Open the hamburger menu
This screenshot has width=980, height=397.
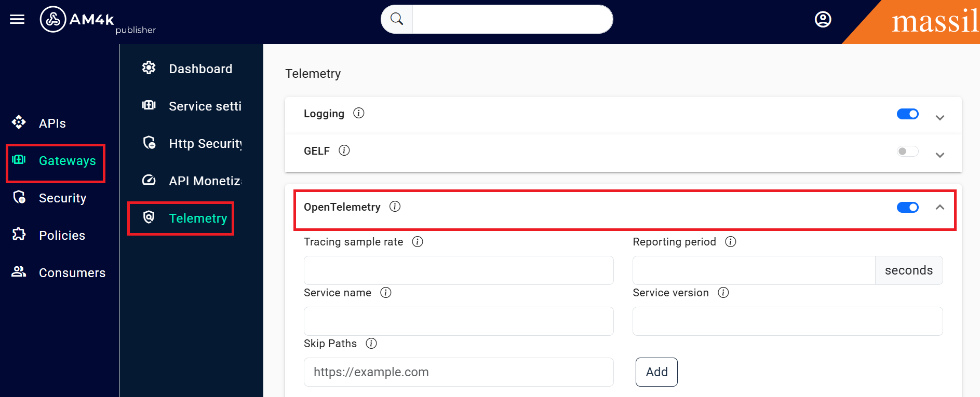tap(17, 20)
